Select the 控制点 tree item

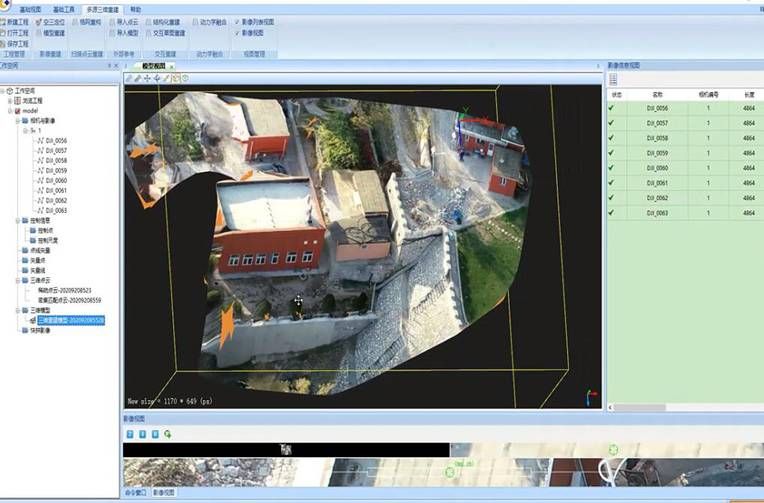(45, 231)
